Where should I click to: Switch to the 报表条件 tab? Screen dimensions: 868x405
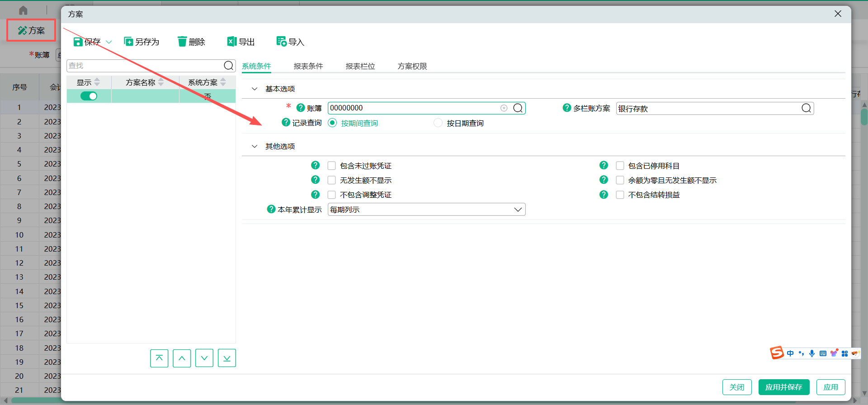coord(308,67)
